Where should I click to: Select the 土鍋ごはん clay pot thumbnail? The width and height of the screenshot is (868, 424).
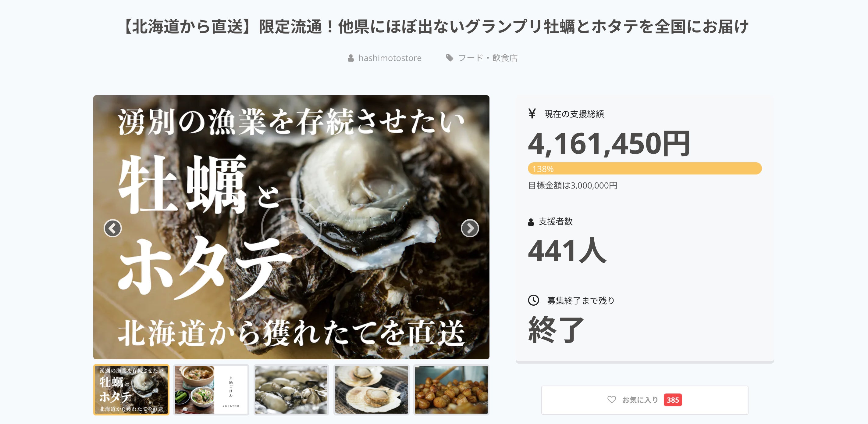tap(211, 390)
